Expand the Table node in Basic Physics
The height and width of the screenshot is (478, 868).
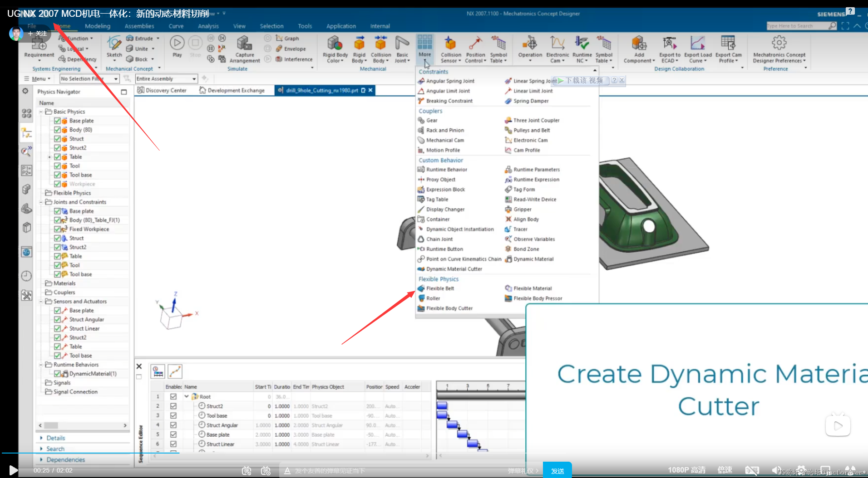[x=49, y=157]
